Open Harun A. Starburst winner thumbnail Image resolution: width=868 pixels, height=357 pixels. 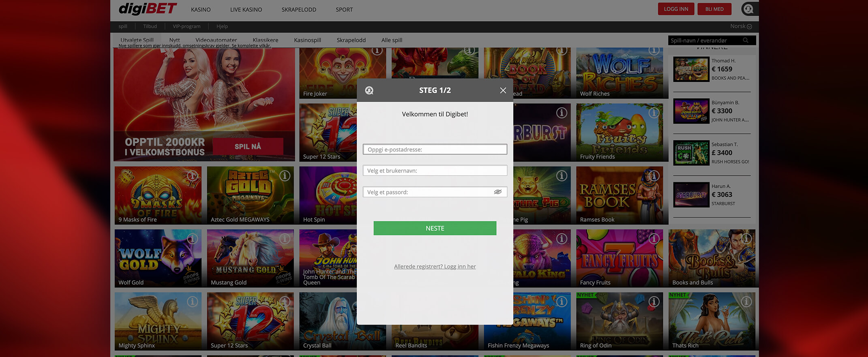tap(691, 195)
